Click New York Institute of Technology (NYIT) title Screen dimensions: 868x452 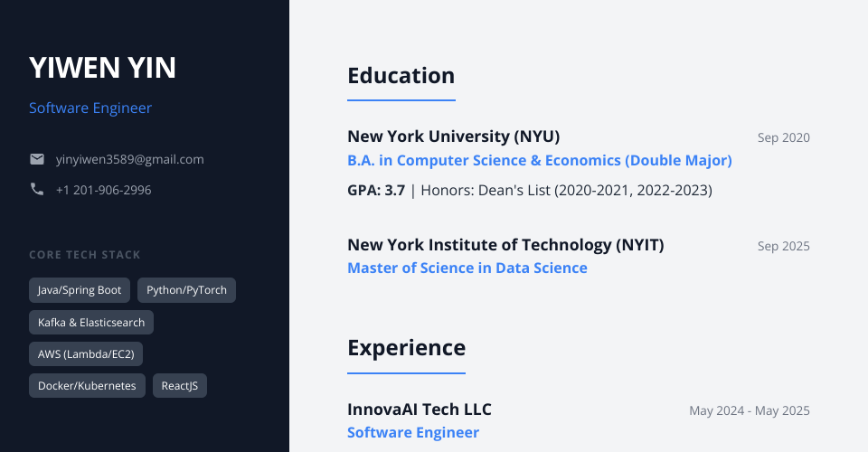pyautogui.click(x=505, y=245)
